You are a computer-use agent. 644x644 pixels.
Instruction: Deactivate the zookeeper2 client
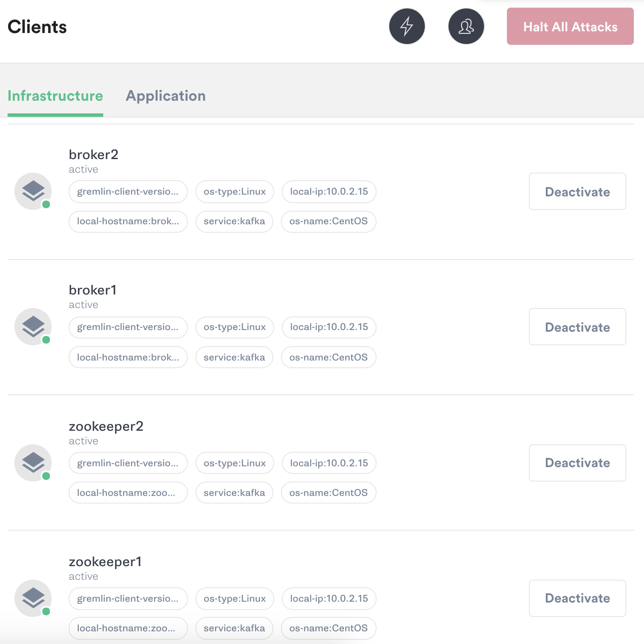tap(577, 462)
